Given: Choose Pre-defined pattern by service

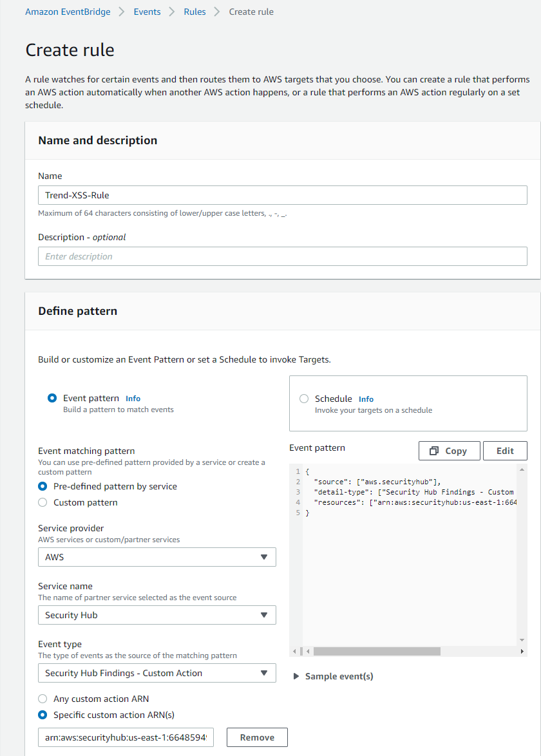Looking at the screenshot, I should coord(43,486).
